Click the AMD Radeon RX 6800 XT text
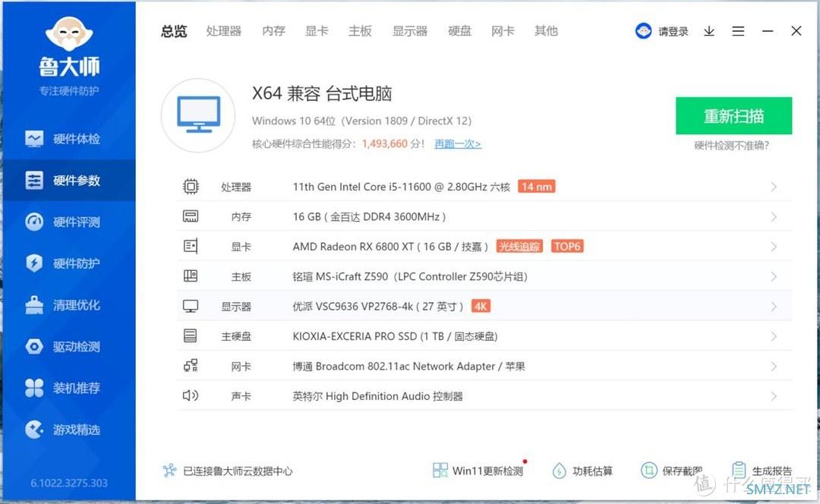Screen dimensions: 820x504 click(353, 247)
